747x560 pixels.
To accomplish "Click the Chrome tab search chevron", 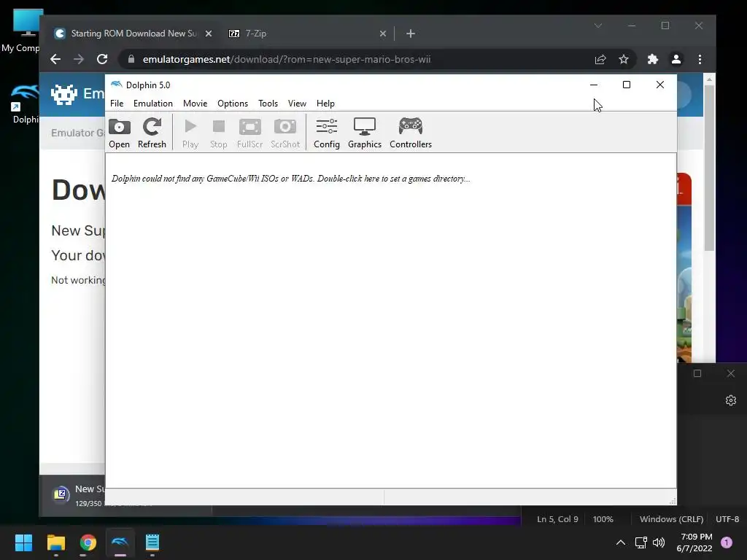I will [598, 26].
